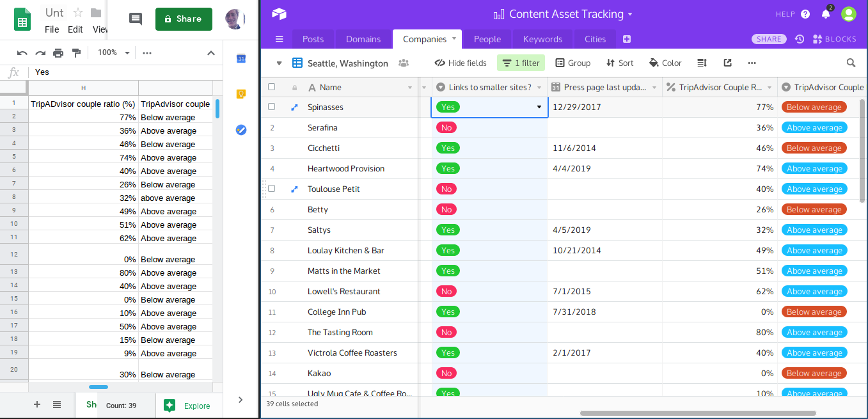Open Airtable account avatar
This screenshot has height=419, width=868.
coord(849,14)
